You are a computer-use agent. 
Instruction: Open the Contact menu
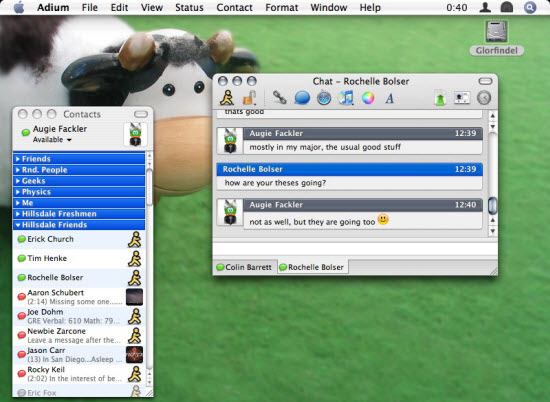pyautogui.click(x=234, y=7)
